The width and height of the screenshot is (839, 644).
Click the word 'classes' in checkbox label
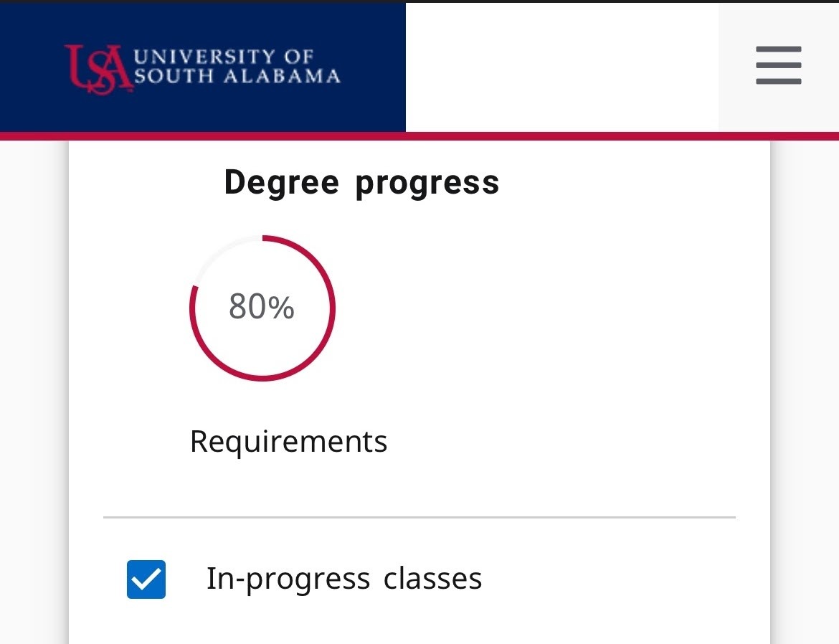(x=432, y=579)
